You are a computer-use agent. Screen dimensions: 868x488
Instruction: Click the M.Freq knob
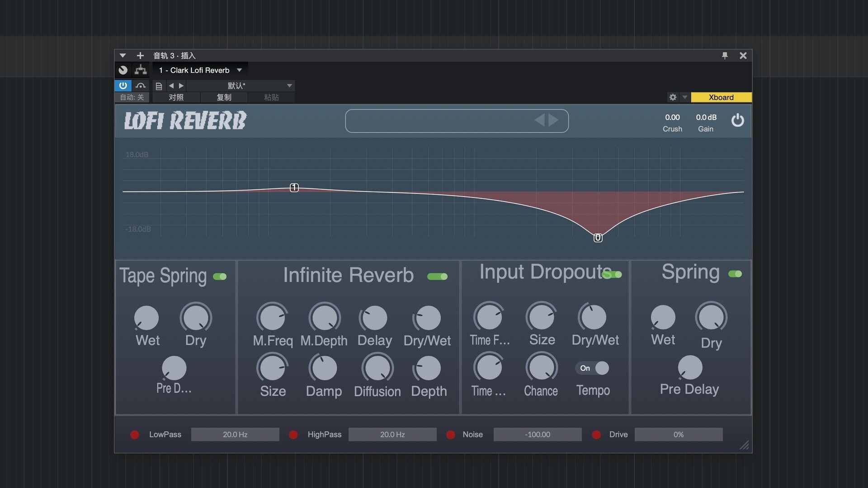(272, 318)
